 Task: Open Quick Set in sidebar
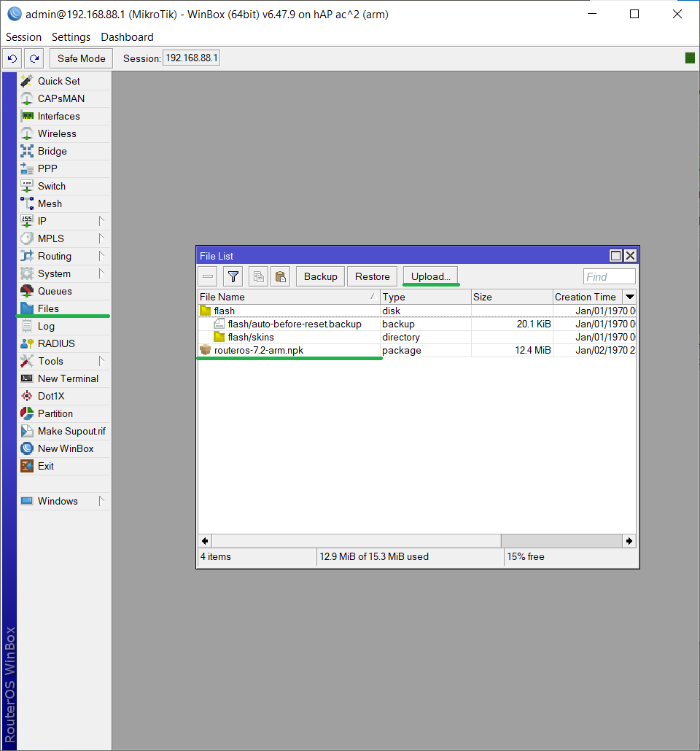point(64,81)
